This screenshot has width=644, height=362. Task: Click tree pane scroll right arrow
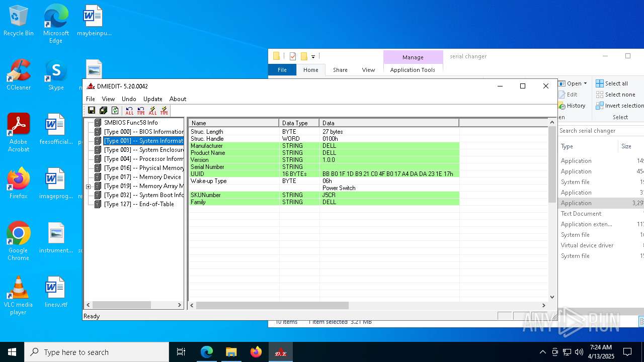179,305
